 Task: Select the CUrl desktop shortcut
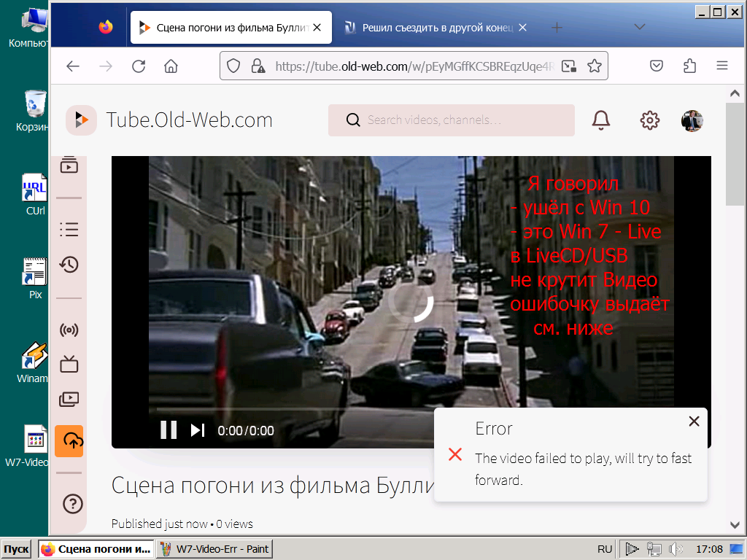pyautogui.click(x=34, y=194)
